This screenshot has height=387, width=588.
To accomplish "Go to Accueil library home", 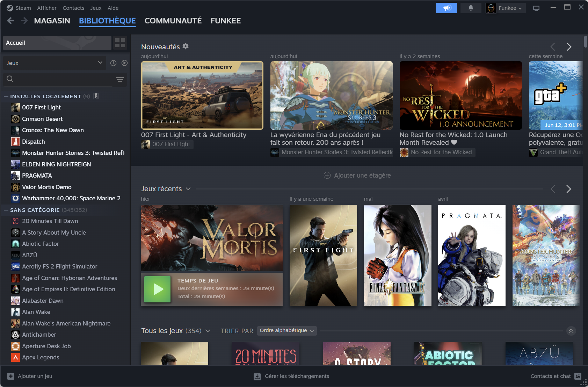I will [57, 43].
